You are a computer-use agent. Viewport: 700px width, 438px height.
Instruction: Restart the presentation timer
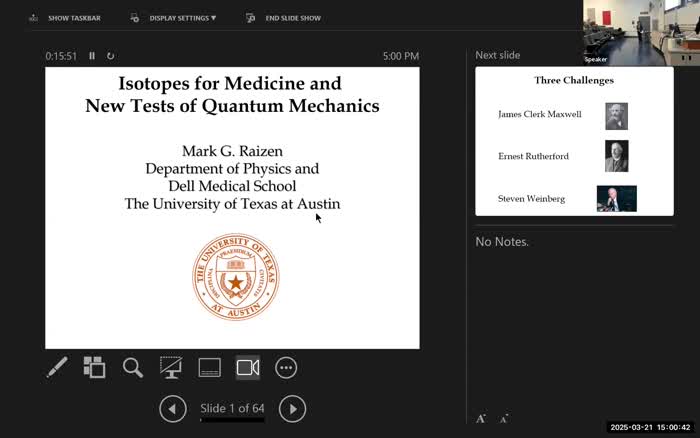pyautogui.click(x=110, y=56)
